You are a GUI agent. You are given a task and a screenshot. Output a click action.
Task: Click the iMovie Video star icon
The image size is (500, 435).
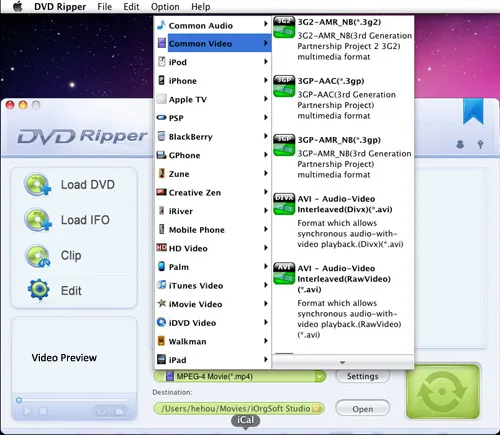pyautogui.click(x=161, y=303)
